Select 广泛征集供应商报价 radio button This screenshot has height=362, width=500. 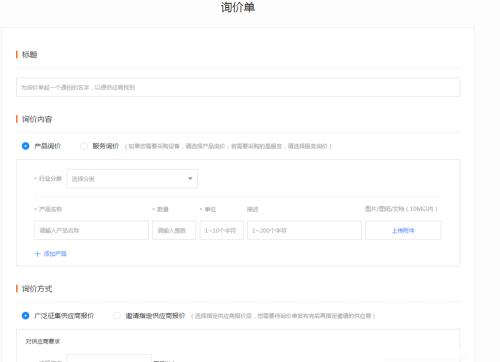point(25,316)
